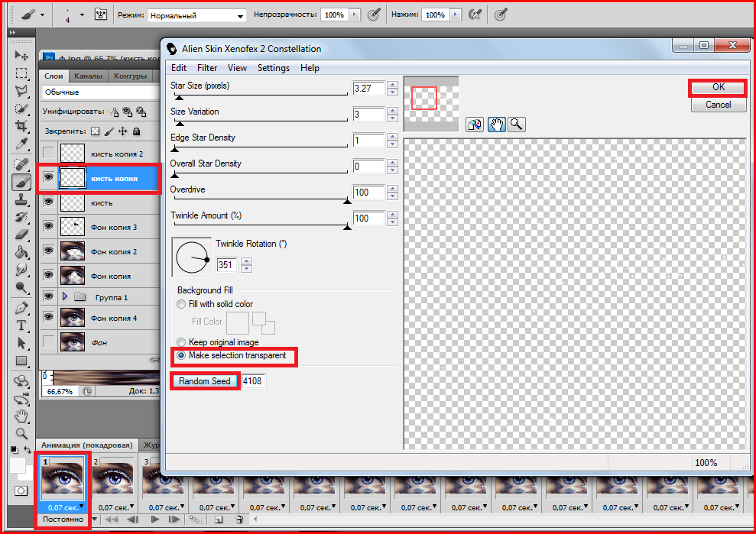Select the Path Selection tool
The width and height of the screenshot is (756, 534).
[21, 343]
